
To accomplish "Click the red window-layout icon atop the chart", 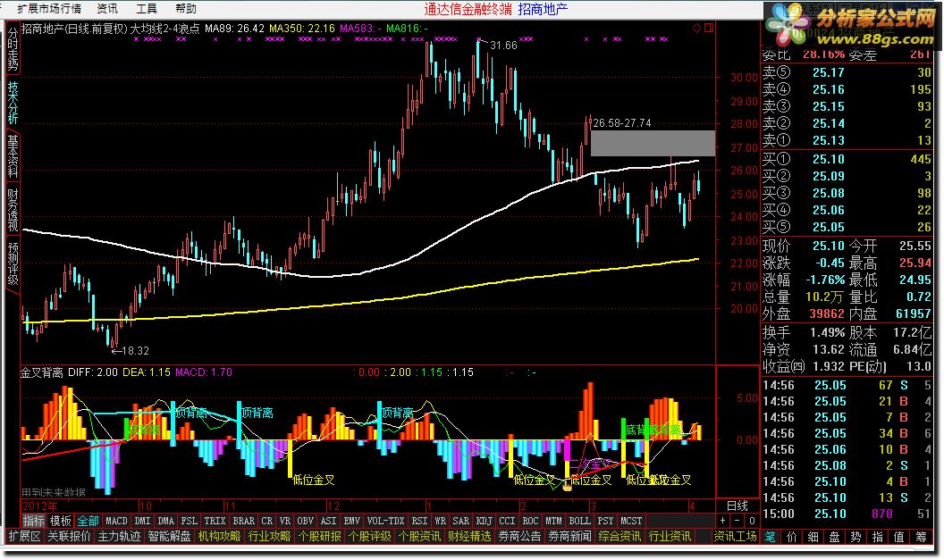I will [709, 28].
